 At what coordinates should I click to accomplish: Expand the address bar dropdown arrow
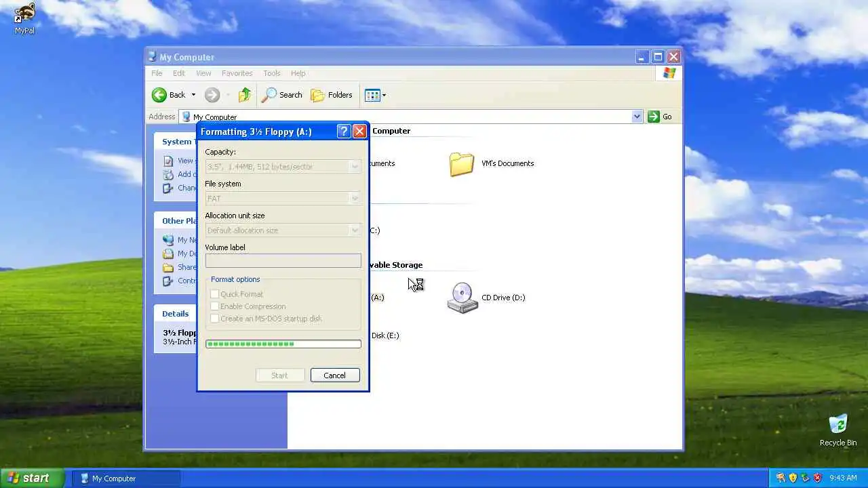click(x=637, y=117)
